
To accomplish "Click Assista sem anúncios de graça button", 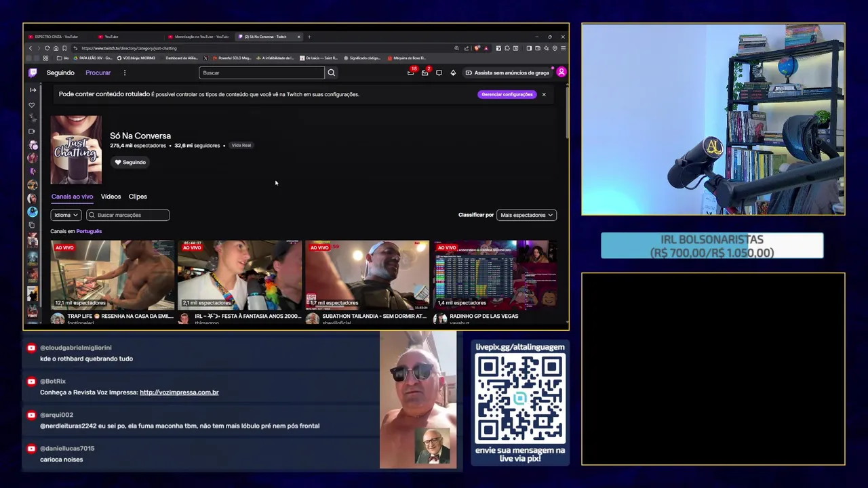I will (507, 73).
